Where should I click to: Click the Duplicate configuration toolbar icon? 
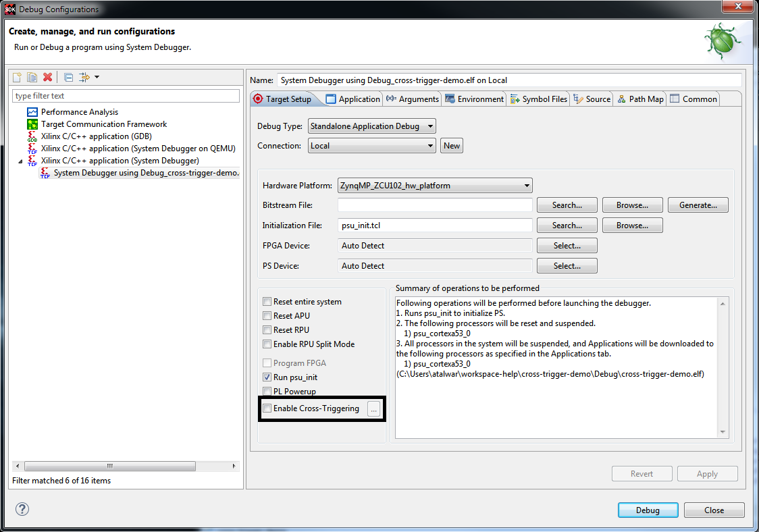tap(32, 77)
